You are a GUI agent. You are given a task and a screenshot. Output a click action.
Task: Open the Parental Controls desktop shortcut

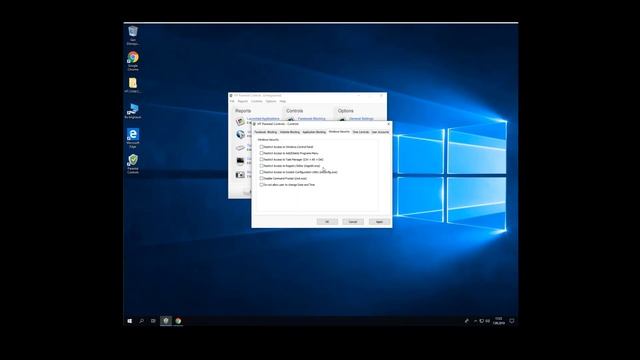point(133,164)
